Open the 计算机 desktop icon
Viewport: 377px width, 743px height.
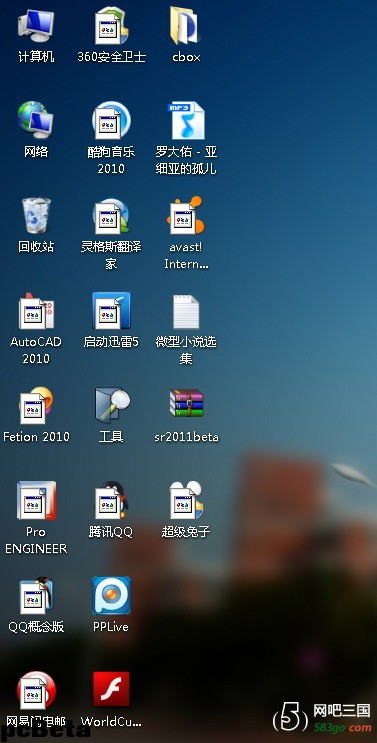(x=36, y=27)
